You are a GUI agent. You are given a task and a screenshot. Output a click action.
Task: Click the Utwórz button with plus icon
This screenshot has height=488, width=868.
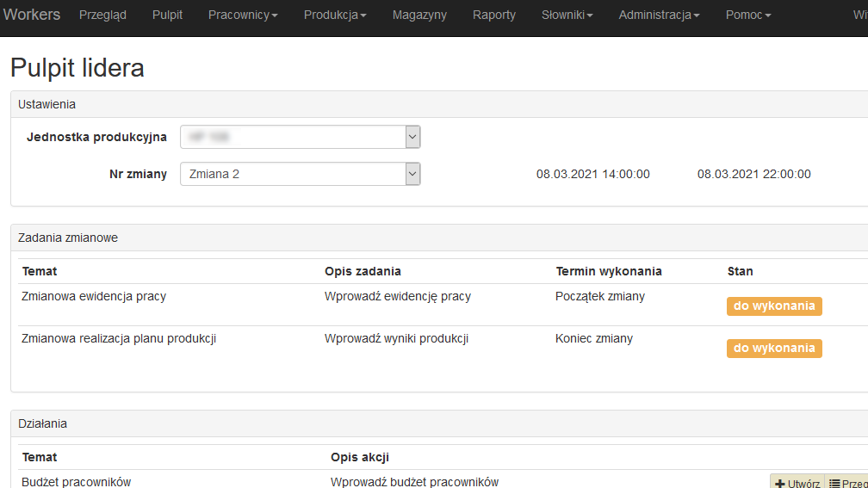[797, 483]
